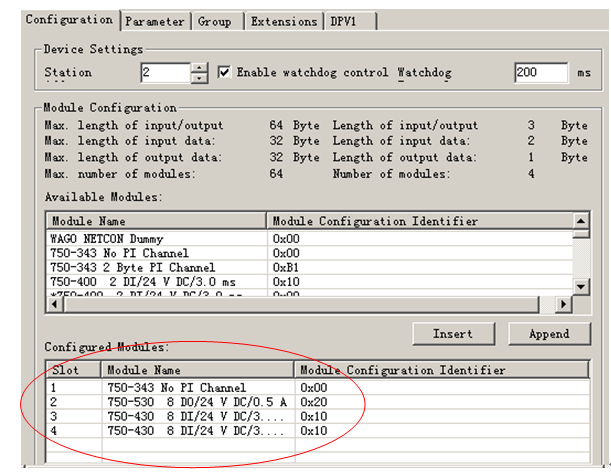Screen dimensions: 611x473
Task: Select the DPV1 tab
Action: coord(350,21)
